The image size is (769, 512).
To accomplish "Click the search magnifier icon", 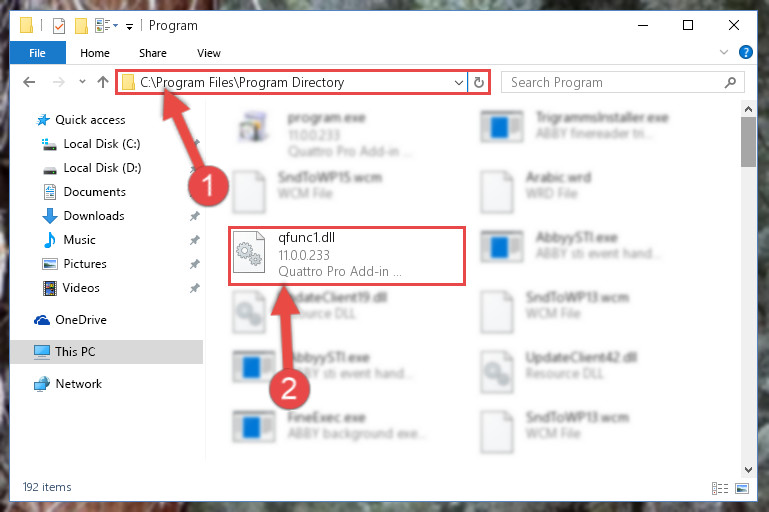I will pyautogui.click(x=730, y=82).
